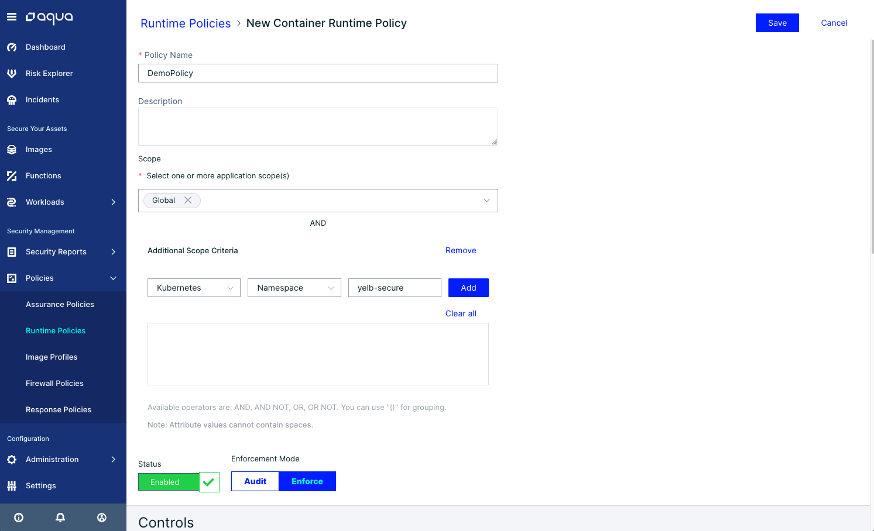
Task: Expand the Administration submenu chevron
Action: tap(113, 459)
